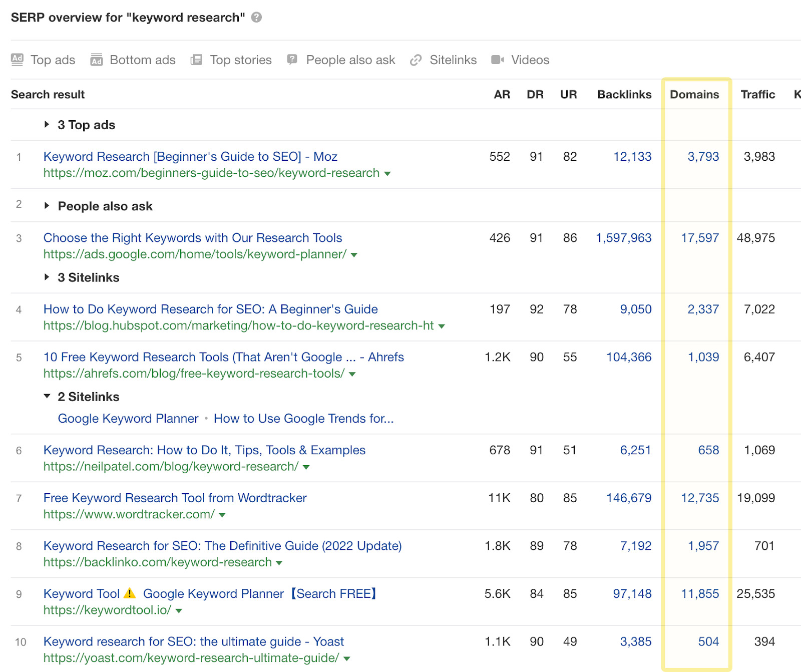
Task: Click backlinks count 1,597,963
Action: click(624, 237)
